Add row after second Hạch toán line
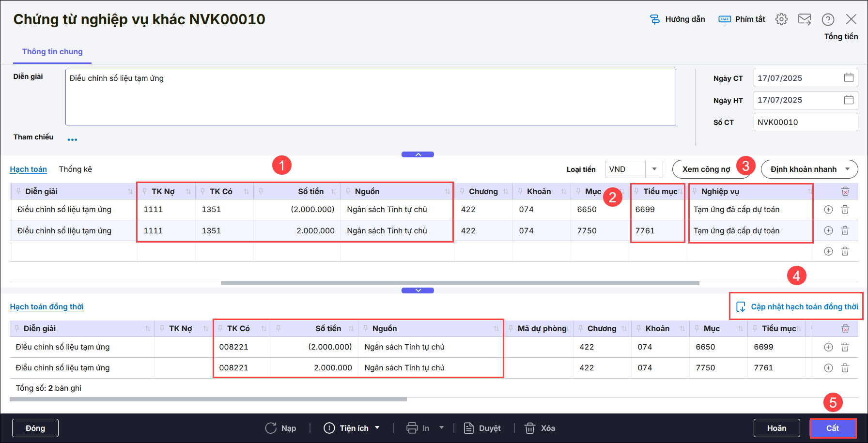Image resolution: width=868 pixels, height=443 pixels. click(x=828, y=230)
